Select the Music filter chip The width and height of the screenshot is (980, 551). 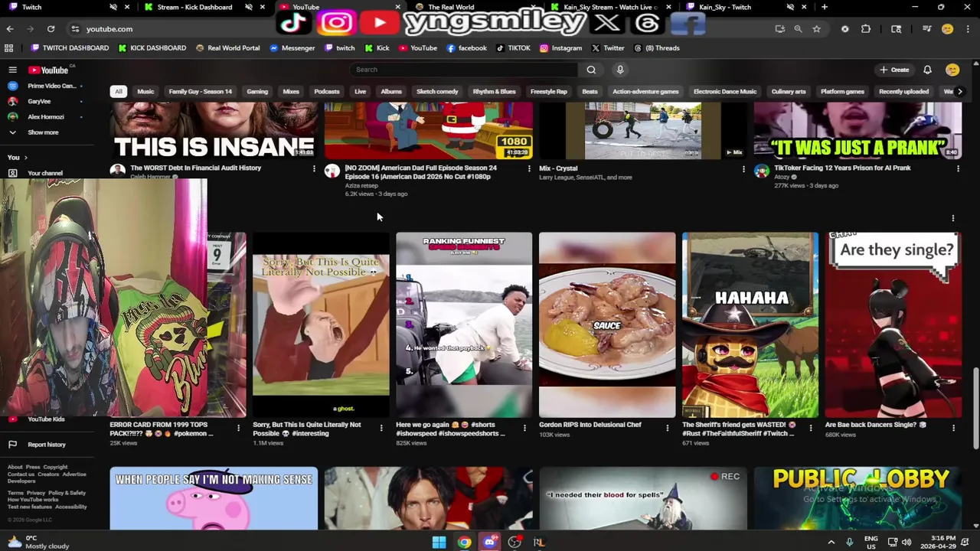[145, 92]
